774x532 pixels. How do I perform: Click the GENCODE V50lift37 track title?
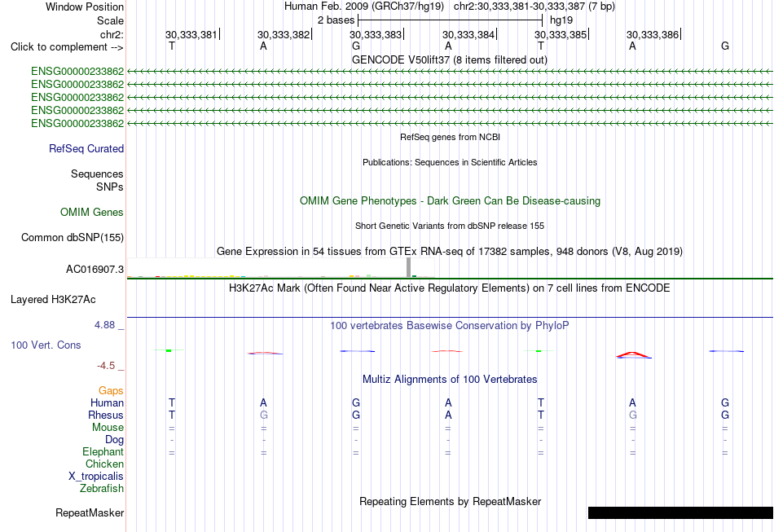pos(449,59)
